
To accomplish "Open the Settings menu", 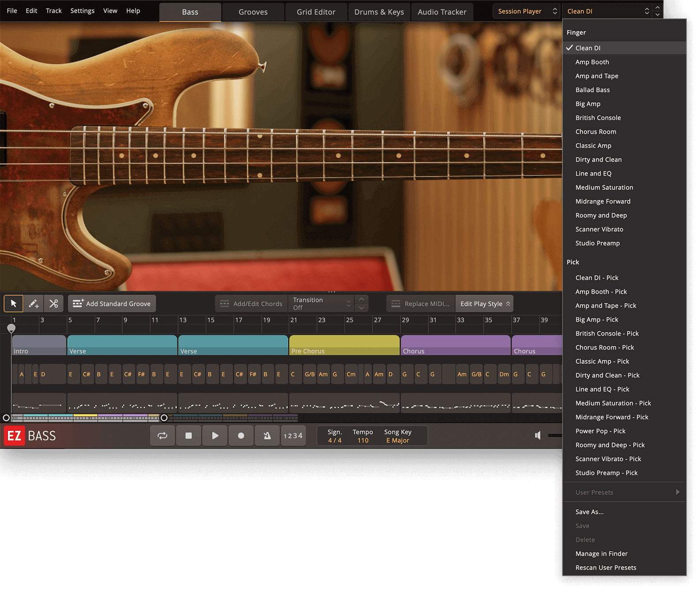I will pyautogui.click(x=83, y=11).
